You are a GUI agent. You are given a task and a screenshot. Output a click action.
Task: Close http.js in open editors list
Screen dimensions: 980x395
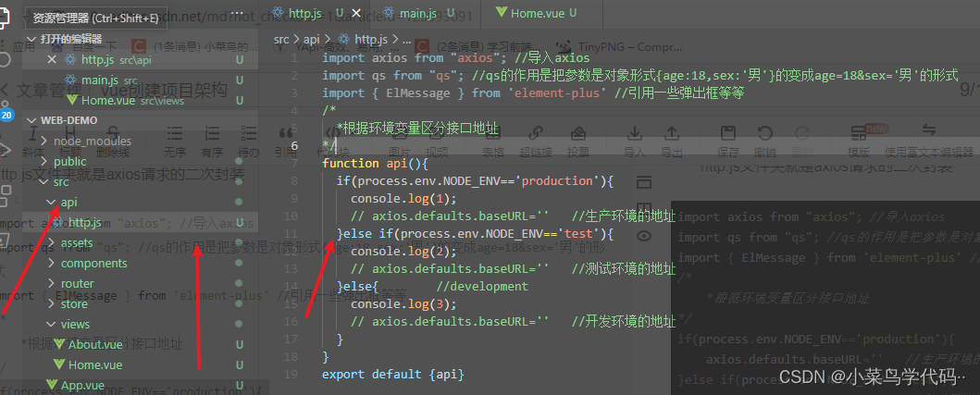tap(52, 60)
